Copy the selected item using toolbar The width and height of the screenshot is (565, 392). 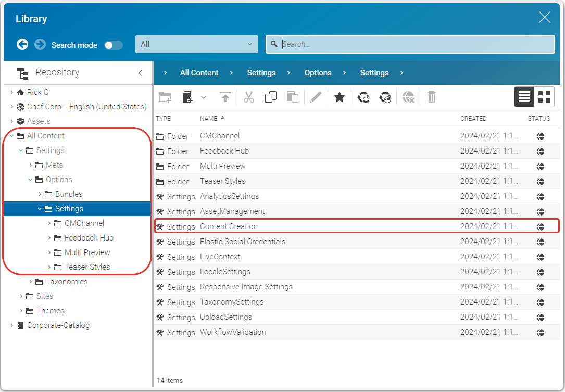point(270,97)
